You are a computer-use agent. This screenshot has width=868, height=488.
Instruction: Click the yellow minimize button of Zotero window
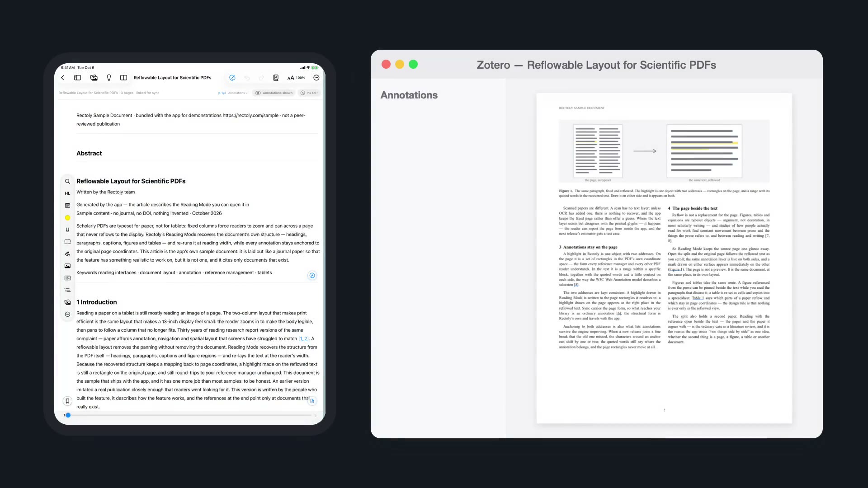click(x=400, y=64)
